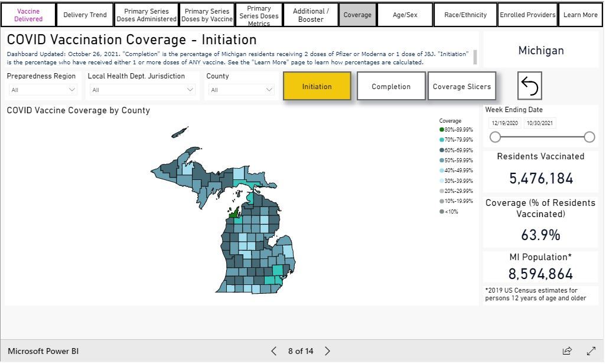The width and height of the screenshot is (606, 364).
Task: Open the Coverage Slicers button
Action: [461, 87]
